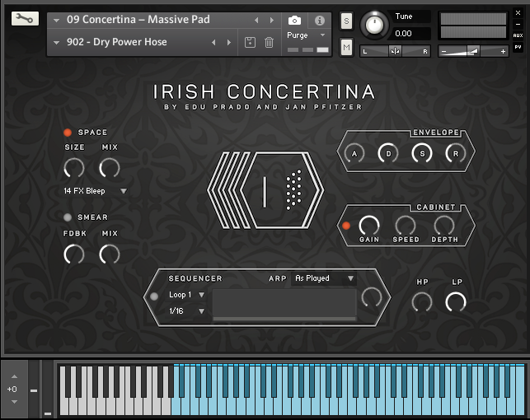
Task: Click the stereo pan slider
Action: (x=396, y=51)
